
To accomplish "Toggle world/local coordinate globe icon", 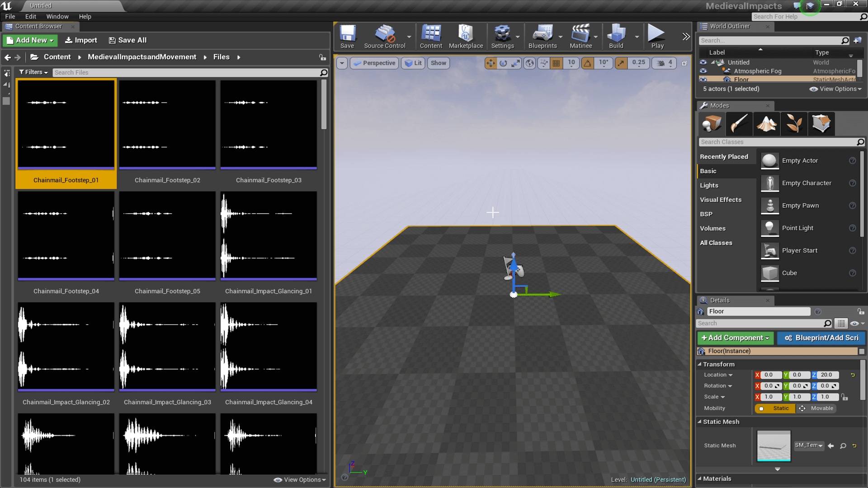I will 529,63.
